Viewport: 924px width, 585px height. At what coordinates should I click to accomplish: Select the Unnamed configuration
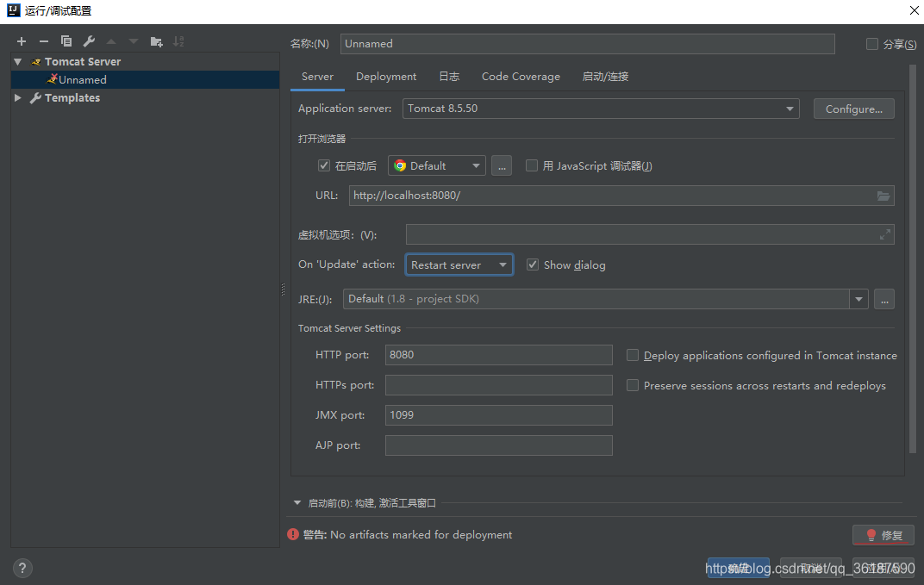[145, 79]
